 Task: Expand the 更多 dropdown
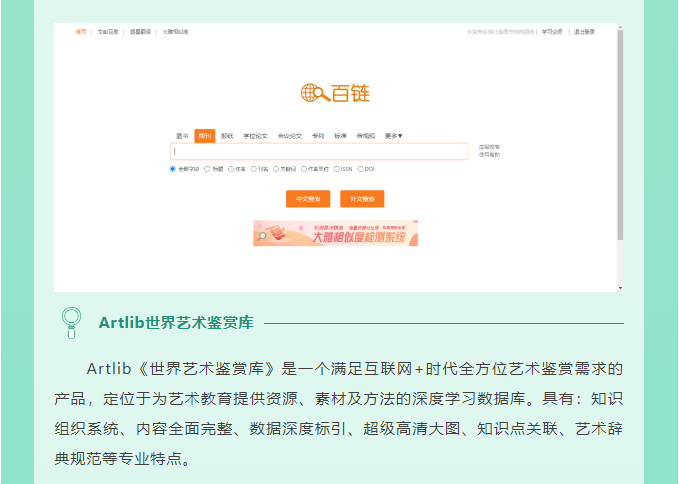[x=394, y=136]
